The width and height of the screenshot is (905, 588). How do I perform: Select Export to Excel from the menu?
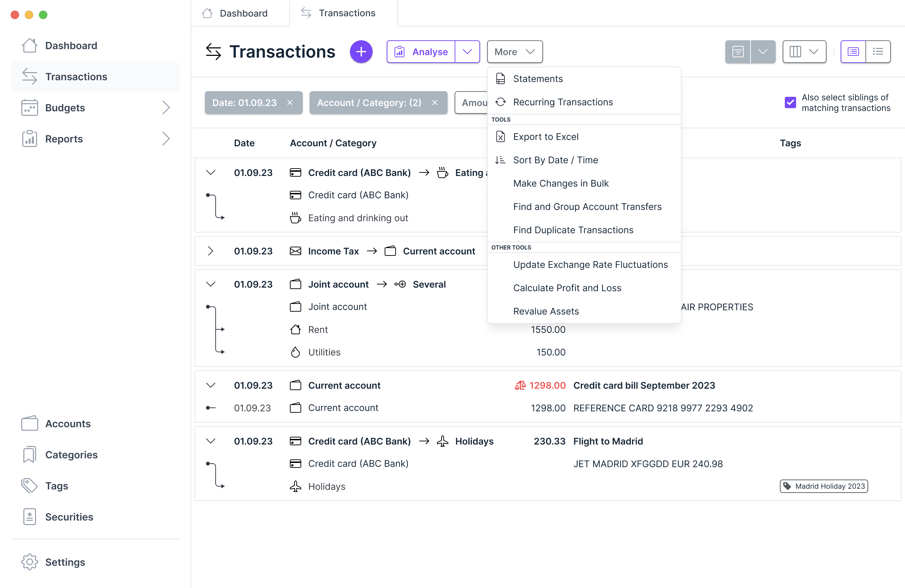pos(546,136)
